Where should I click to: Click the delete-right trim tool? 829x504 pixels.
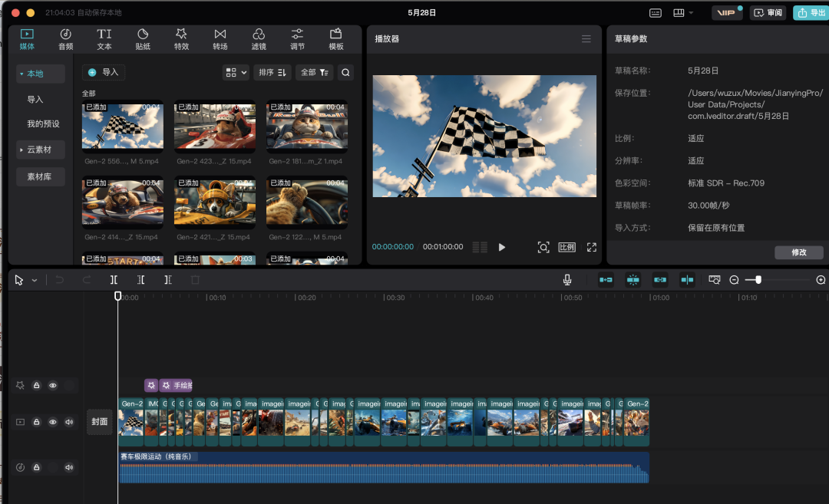coord(167,280)
